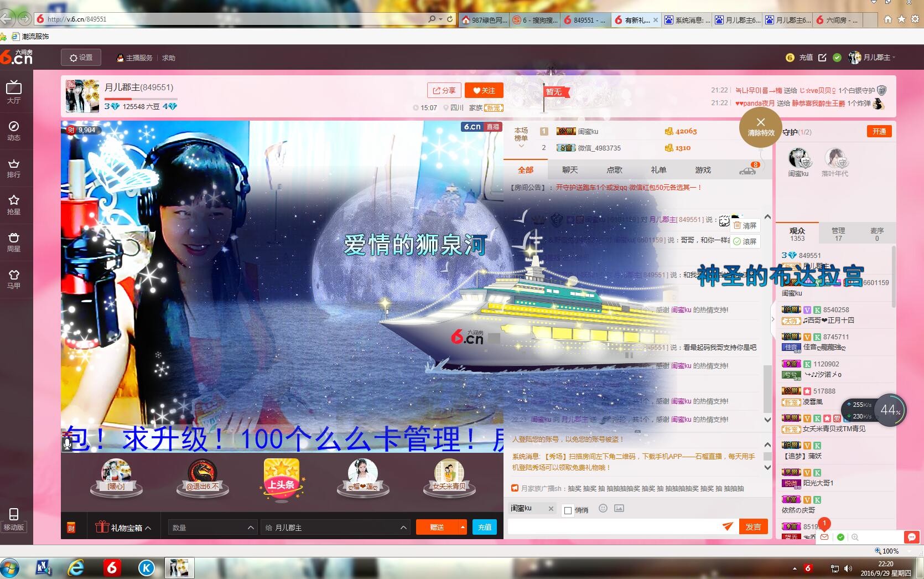Switch to the 聊天 tab
The image size is (924, 579).
pyautogui.click(x=570, y=170)
